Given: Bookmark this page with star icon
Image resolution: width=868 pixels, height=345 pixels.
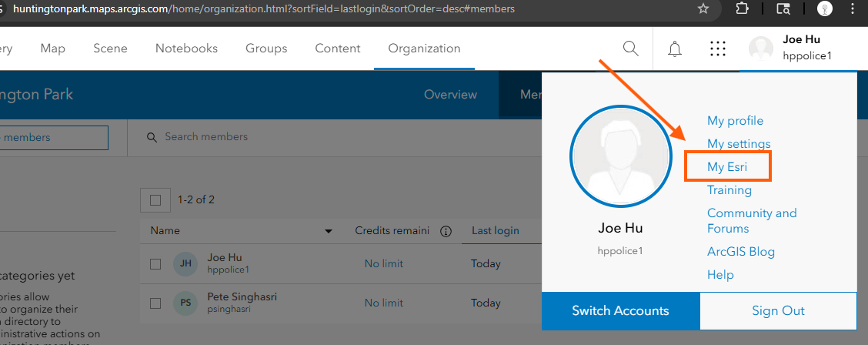Looking at the screenshot, I should point(703,9).
